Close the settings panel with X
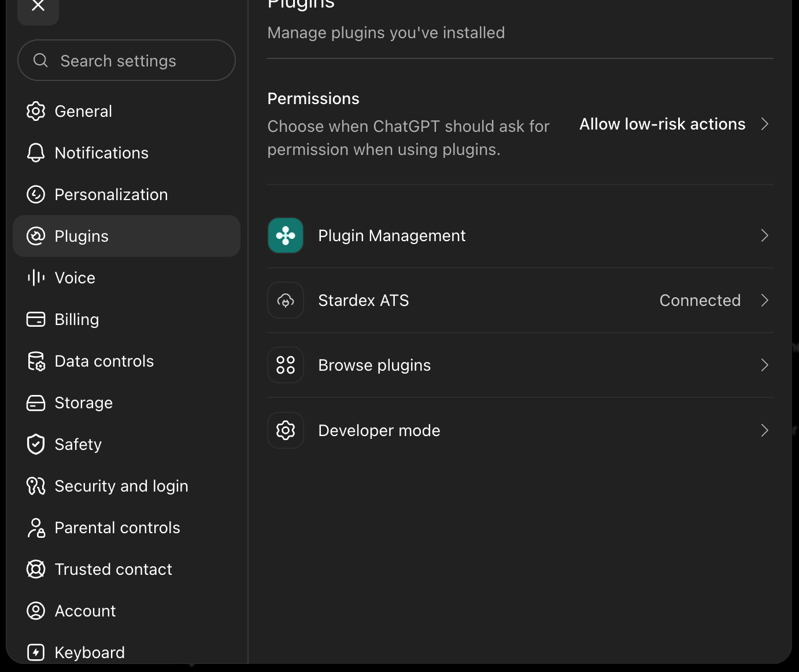Image resolution: width=799 pixels, height=672 pixels. [38, 6]
